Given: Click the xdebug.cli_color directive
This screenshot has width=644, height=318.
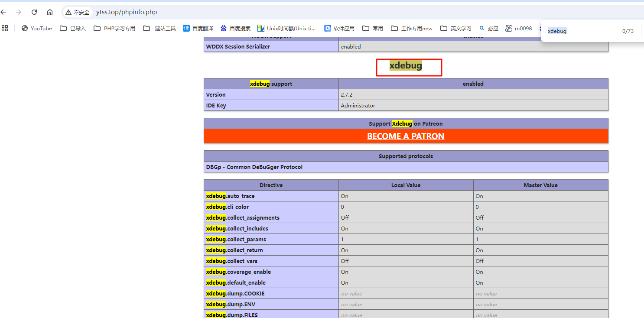Looking at the screenshot, I should click(228, 207).
